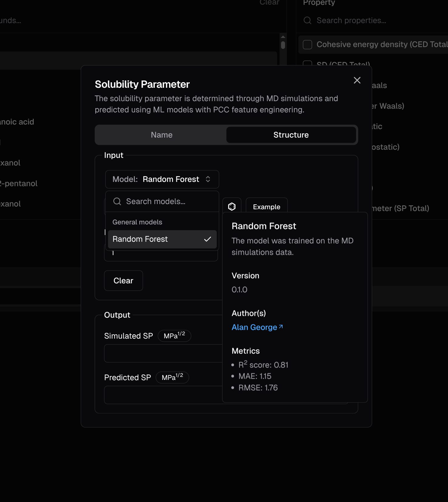
Task: Click the magnifier icon in Search models
Action: pyautogui.click(x=117, y=201)
